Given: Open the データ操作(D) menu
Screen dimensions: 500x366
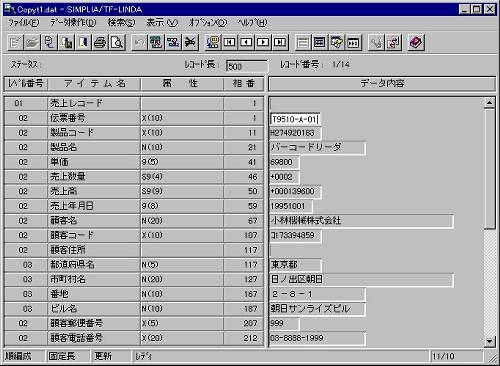Looking at the screenshot, I should click(73, 23).
